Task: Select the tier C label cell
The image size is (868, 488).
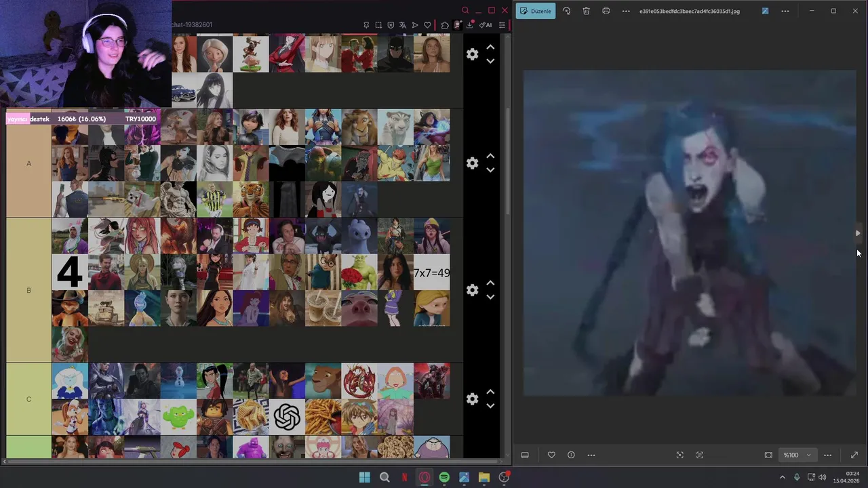Action: 28,399
